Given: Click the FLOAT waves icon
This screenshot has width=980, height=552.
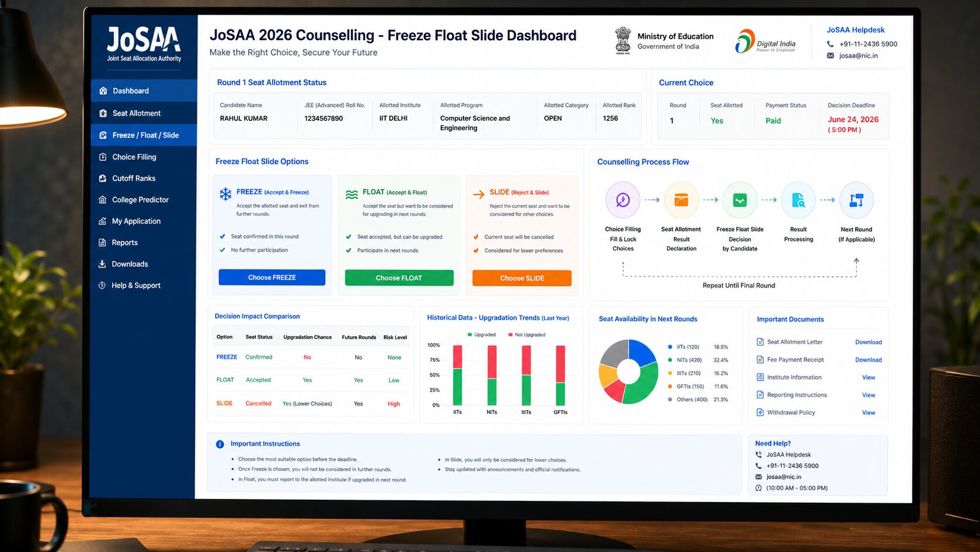Looking at the screenshot, I should [352, 195].
